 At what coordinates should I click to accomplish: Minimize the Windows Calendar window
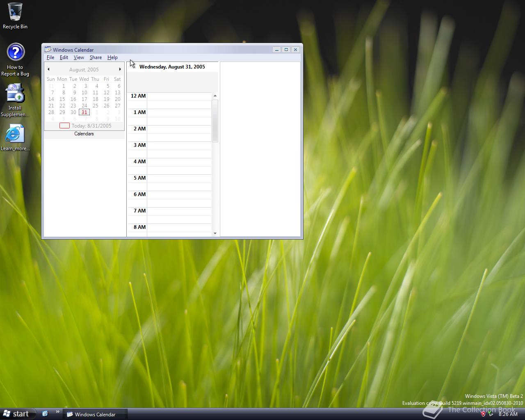pos(277,50)
